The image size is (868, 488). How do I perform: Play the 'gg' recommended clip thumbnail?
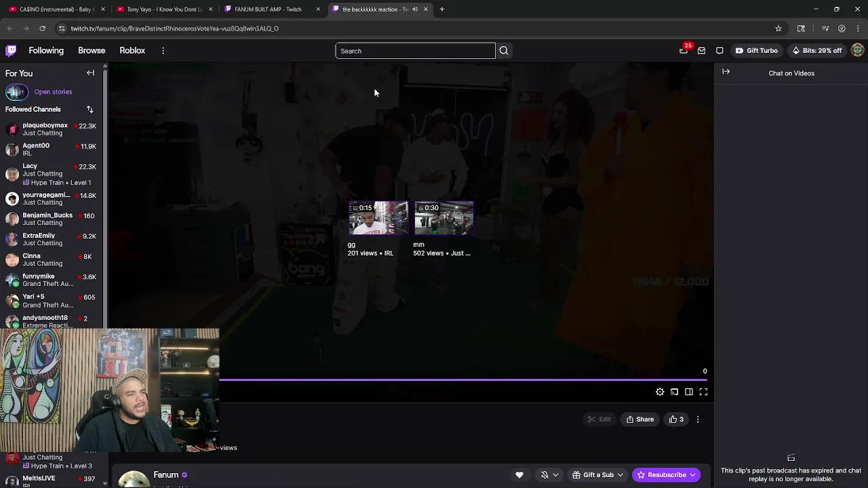(x=378, y=218)
